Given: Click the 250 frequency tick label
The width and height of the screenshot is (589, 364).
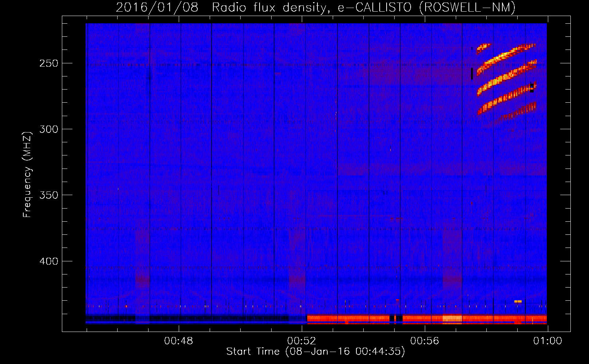Looking at the screenshot, I should (49, 63).
